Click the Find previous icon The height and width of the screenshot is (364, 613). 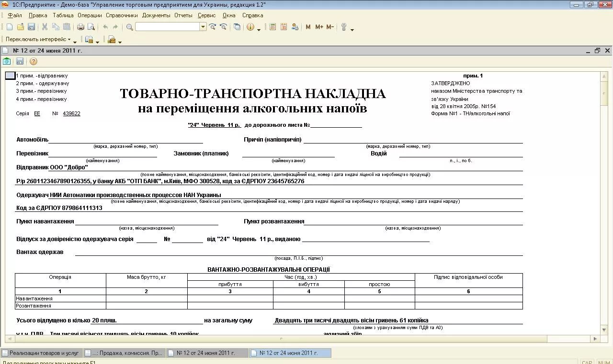pos(223,27)
